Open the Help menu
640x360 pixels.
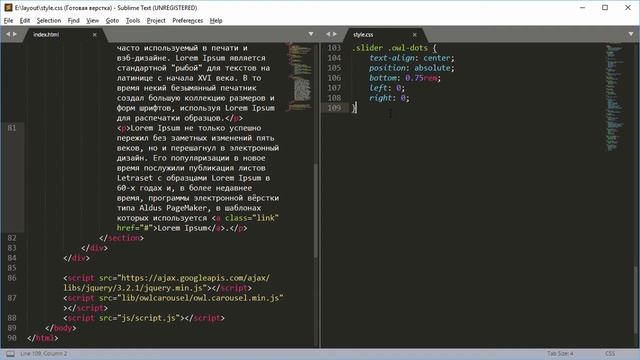(216, 20)
